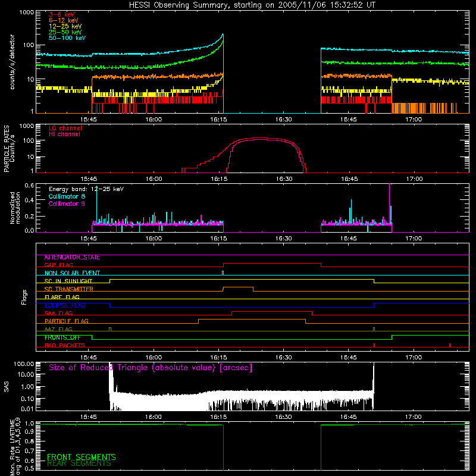Click the FRONT SEGMENTS legend label

(82, 457)
